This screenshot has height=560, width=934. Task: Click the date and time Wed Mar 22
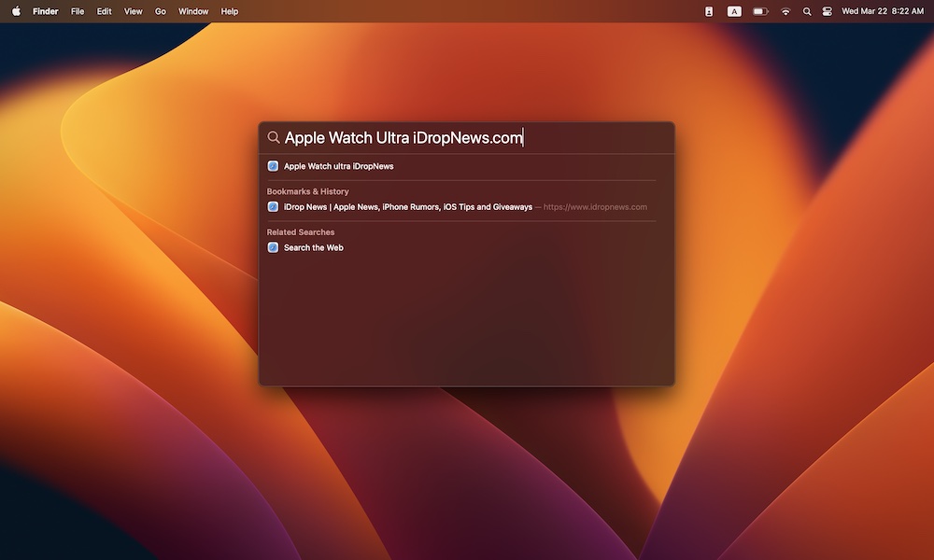coord(883,11)
